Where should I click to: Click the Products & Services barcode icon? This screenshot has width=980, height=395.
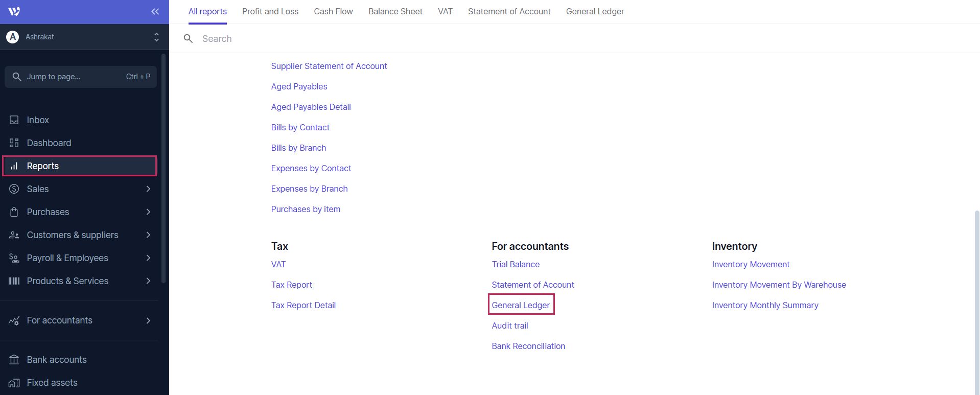coord(14,281)
